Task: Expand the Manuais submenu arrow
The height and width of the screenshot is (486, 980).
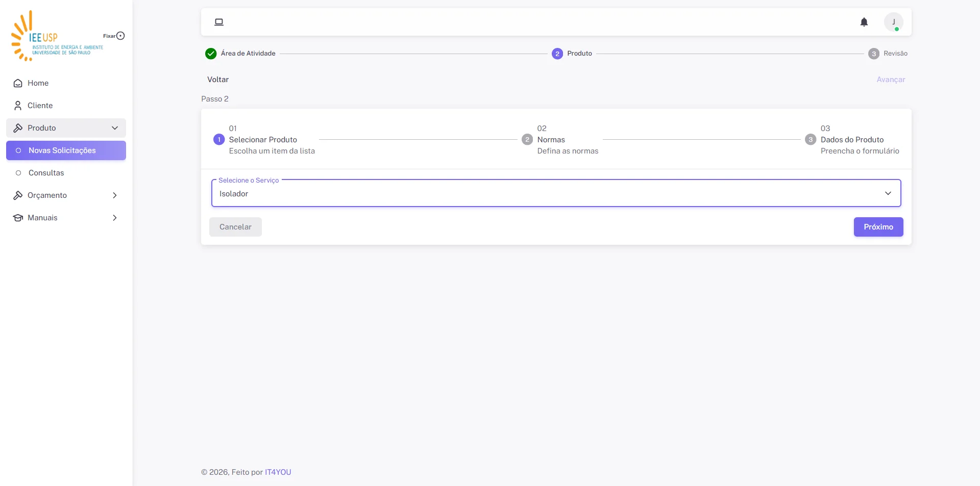Action: point(115,218)
